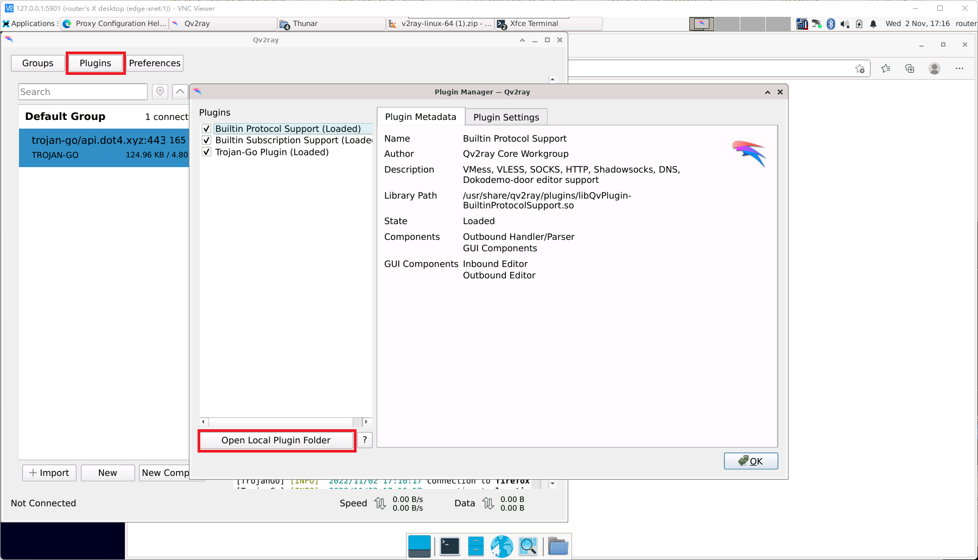Open Qv2ray Preferences

coord(155,63)
